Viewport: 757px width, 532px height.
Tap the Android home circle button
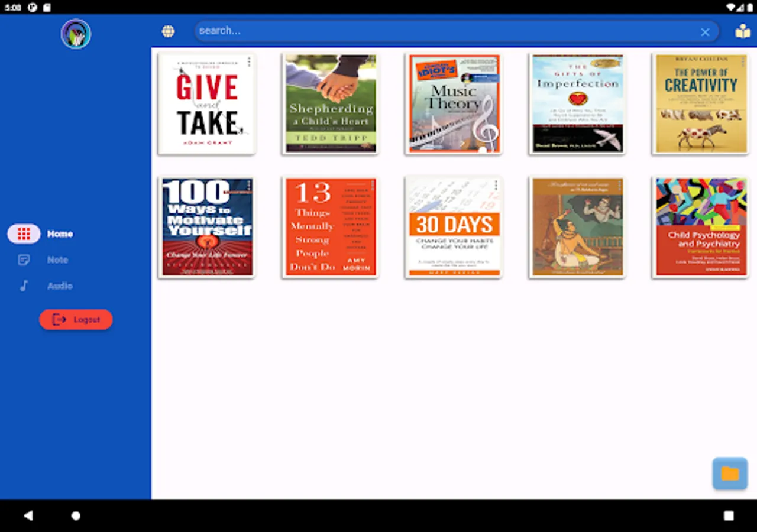coord(76,515)
